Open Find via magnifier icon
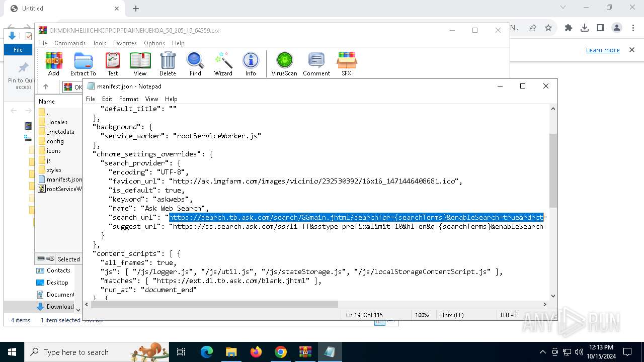 click(195, 64)
